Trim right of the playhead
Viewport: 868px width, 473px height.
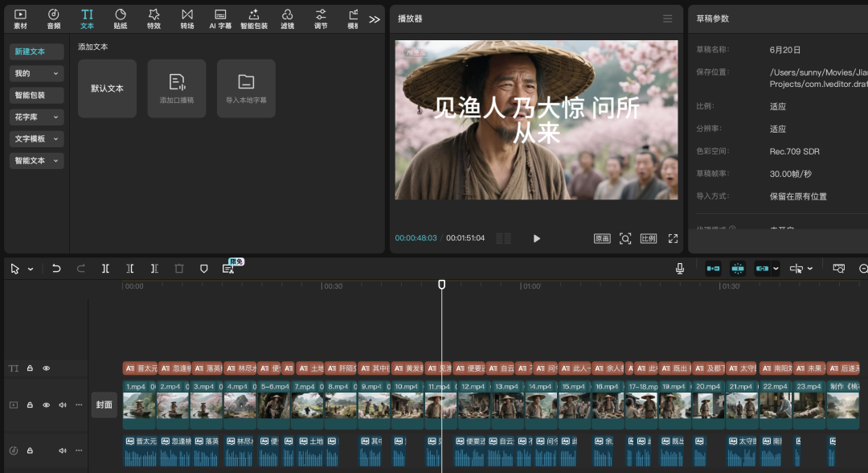pos(154,269)
